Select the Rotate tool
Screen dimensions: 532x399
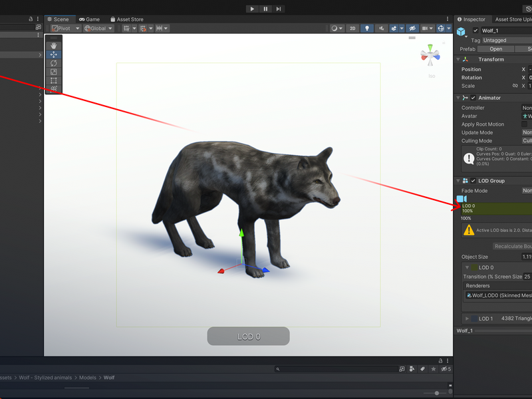point(54,63)
